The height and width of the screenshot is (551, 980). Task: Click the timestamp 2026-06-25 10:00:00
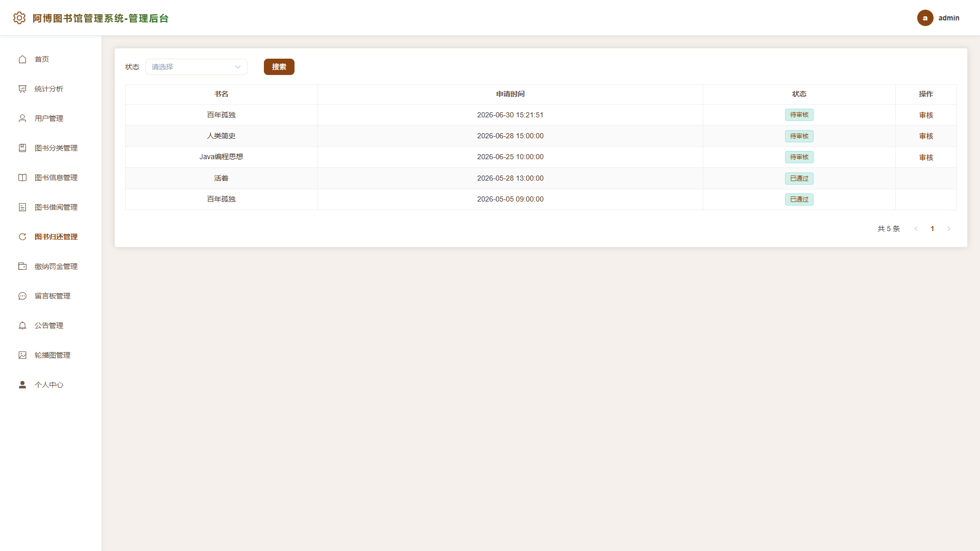click(510, 157)
